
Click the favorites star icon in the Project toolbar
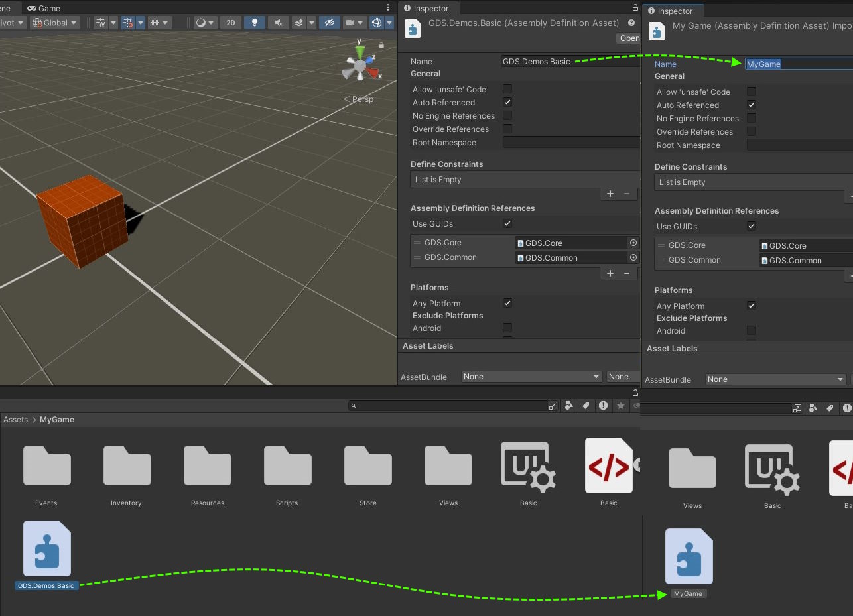[620, 406]
